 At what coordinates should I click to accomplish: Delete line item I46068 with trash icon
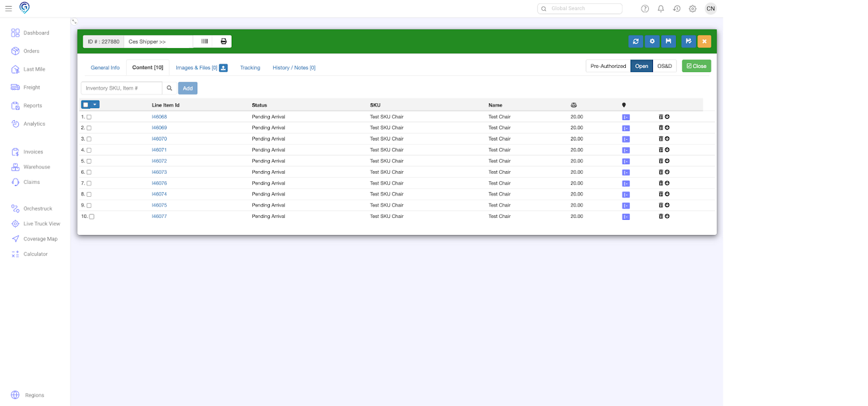click(661, 117)
